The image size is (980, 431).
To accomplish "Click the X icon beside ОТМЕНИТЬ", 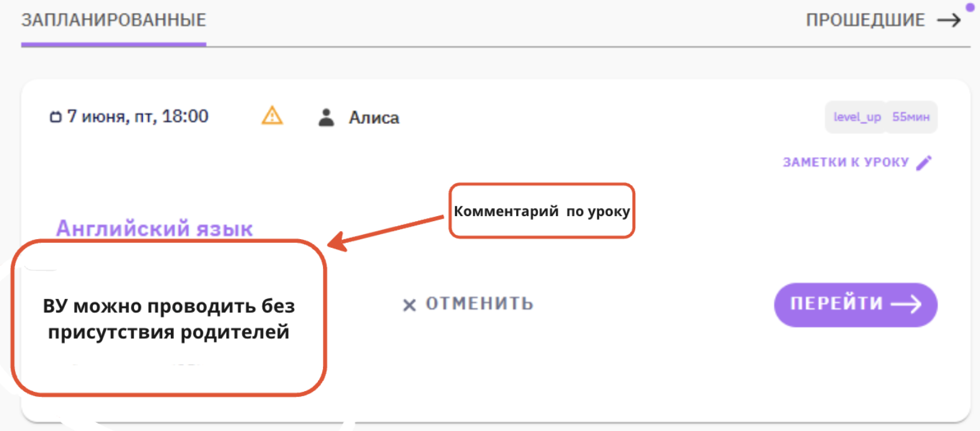I will coord(409,305).
